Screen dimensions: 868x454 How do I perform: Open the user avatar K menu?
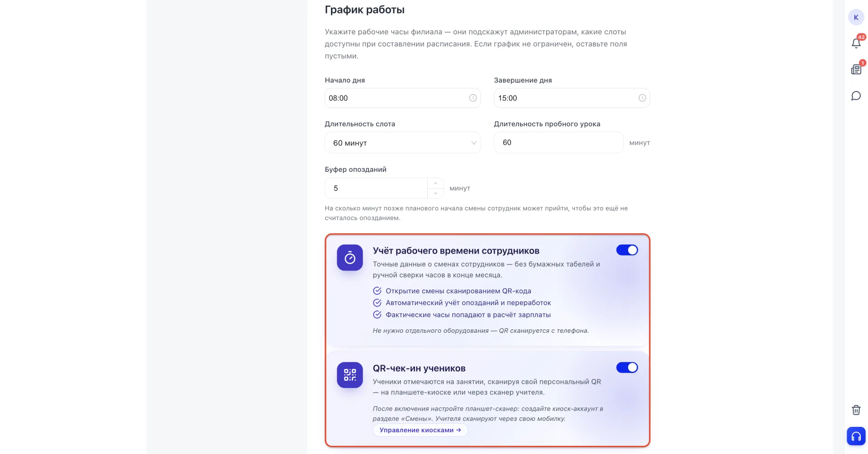tap(856, 17)
